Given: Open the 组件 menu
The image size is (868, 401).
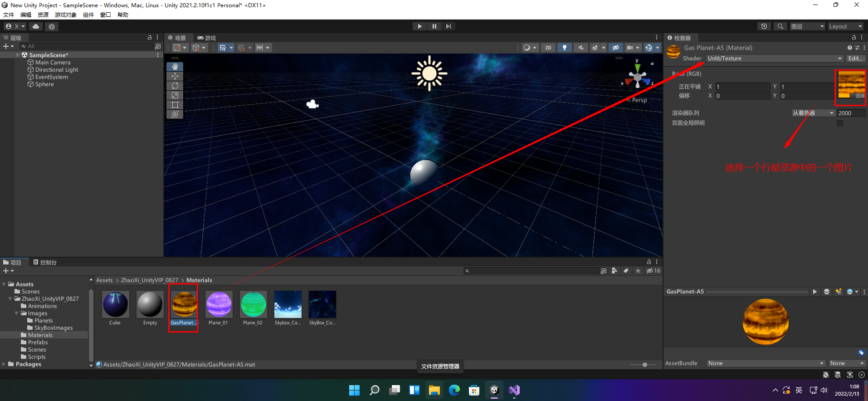Looking at the screenshot, I should [x=88, y=15].
